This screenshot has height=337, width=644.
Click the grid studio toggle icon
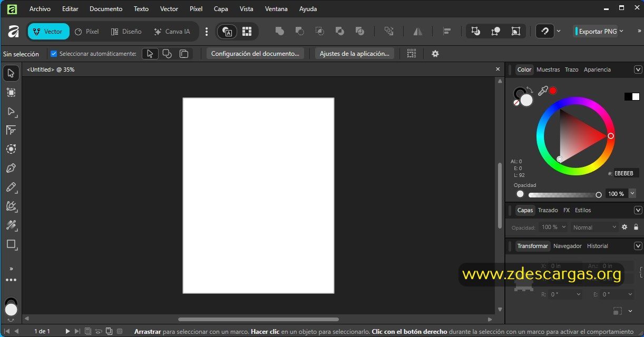tap(247, 32)
